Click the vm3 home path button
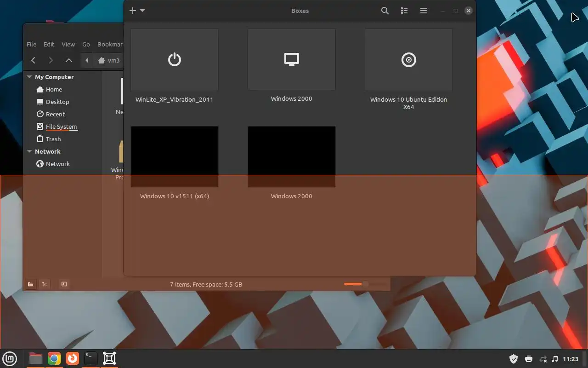The height and width of the screenshot is (368, 588). tap(109, 60)
